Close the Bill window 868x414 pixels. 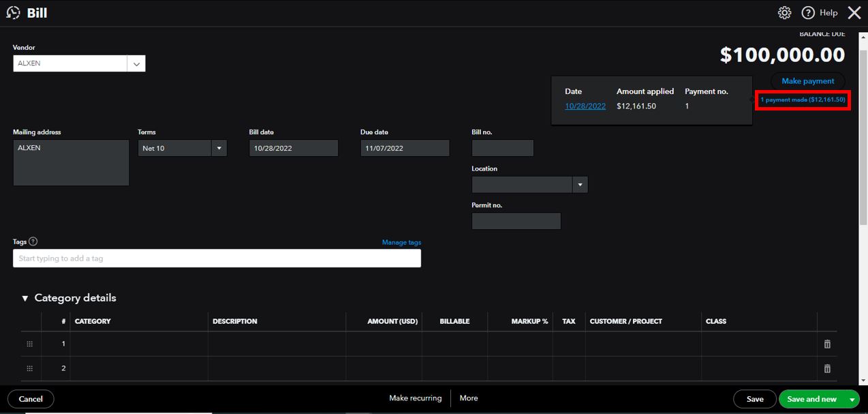pyautogui.click(x=854, y=13)
